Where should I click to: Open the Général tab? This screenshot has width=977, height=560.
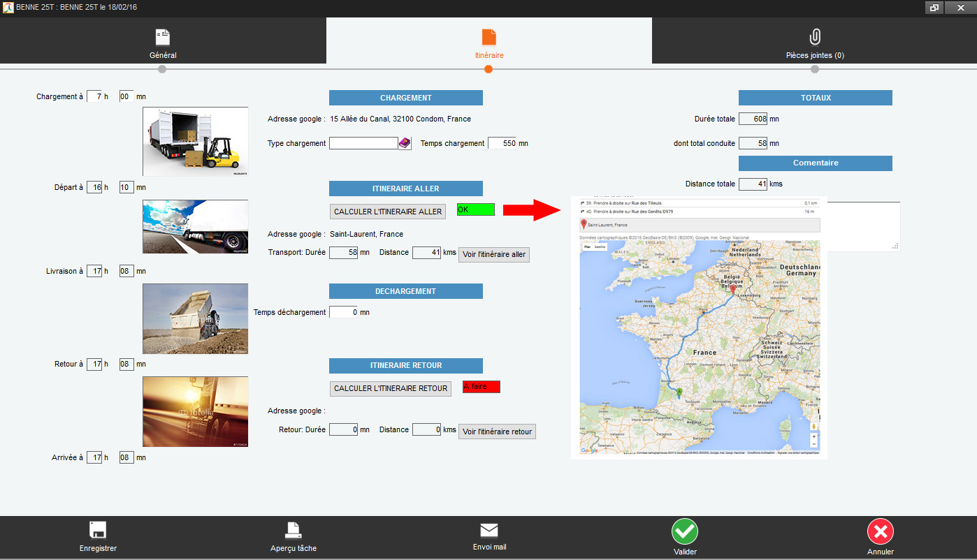[163, 40]
